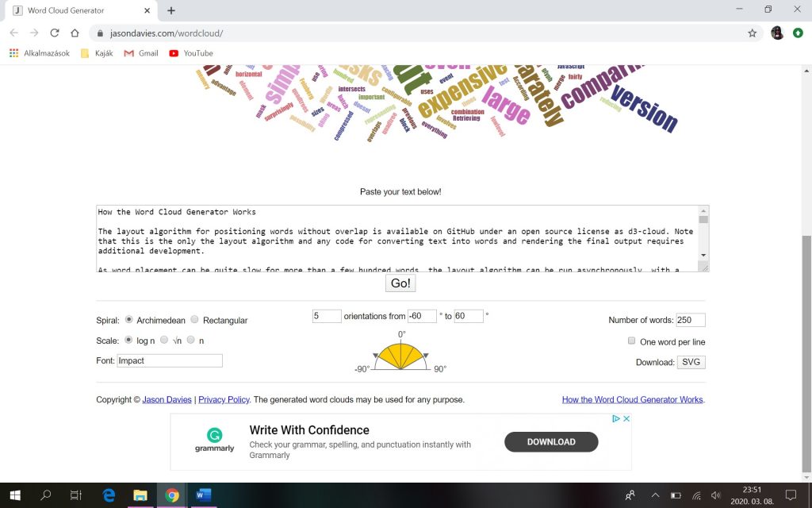Click the browser home icon
This screenshot has width=812, height=508.
click(75, 33)
